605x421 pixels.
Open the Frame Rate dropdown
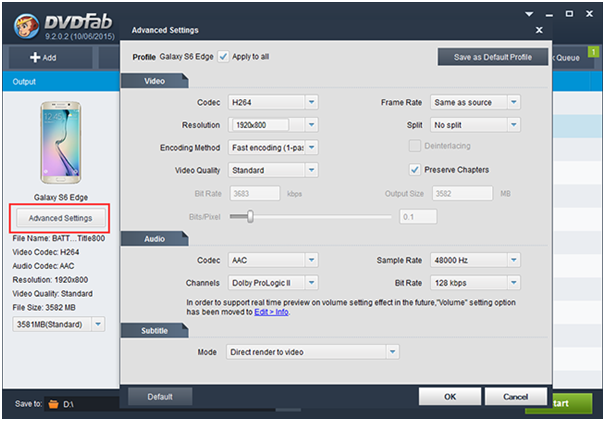point(513,102)
